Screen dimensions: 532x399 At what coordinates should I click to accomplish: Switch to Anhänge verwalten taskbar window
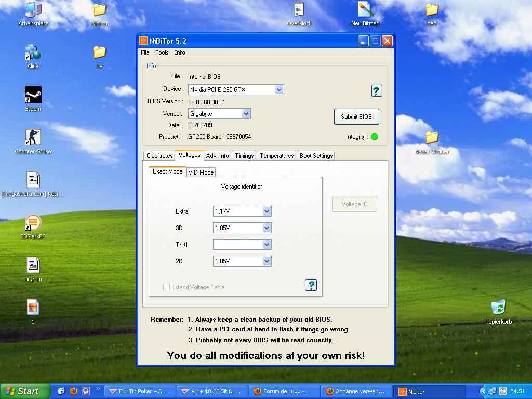tap(356, 391)
